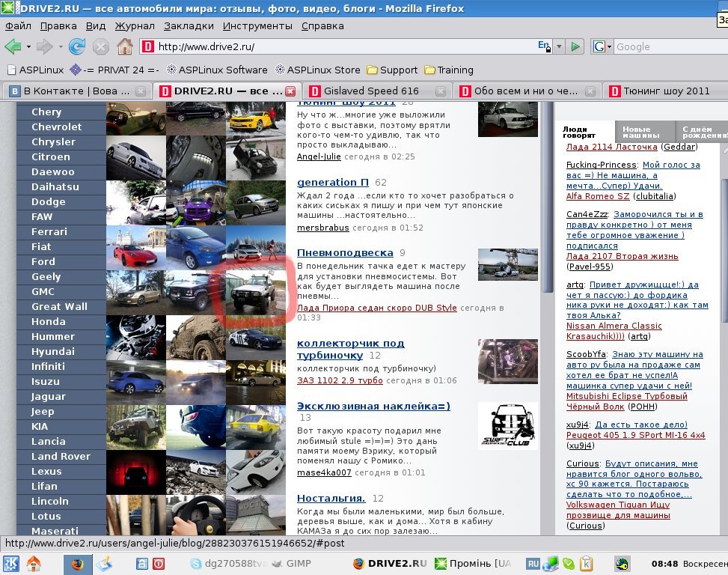Click the KDE K menu button
Screen dimensions: 728x575
tap(10, 564)
